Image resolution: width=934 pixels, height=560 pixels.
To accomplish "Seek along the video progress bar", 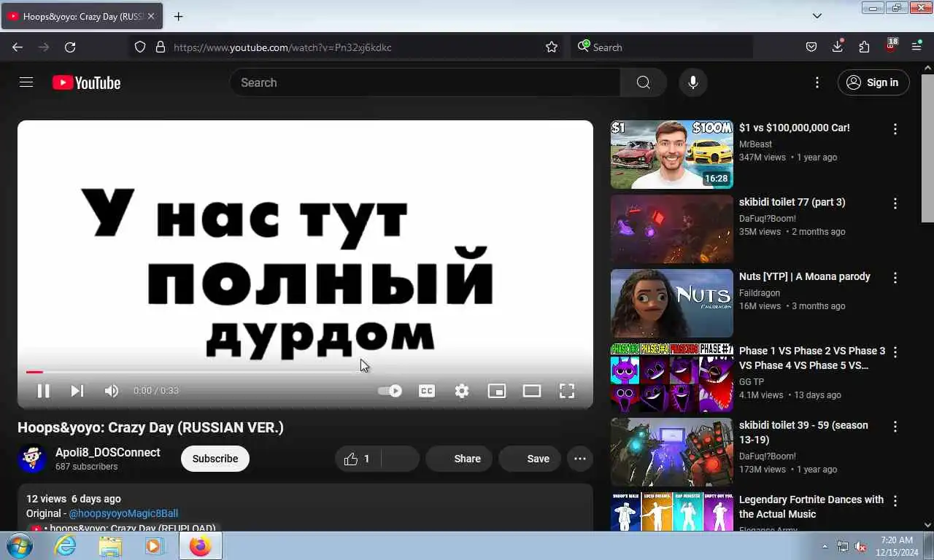I will tap(305, 372).
